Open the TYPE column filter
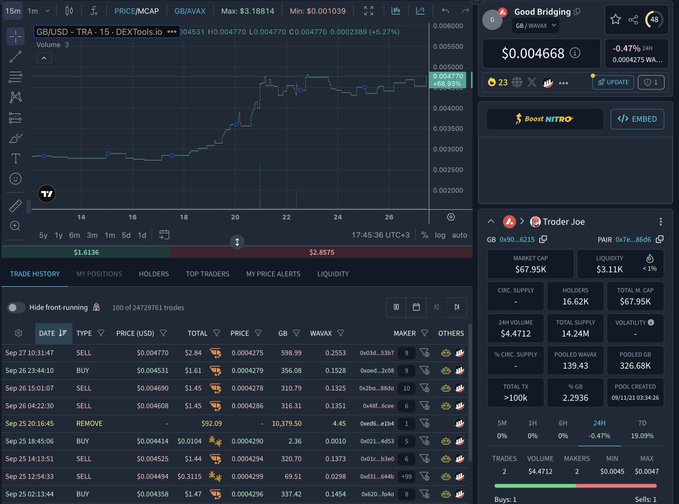Screen dimensions: 679x504 pyautogui.click(x=101, y=333)
